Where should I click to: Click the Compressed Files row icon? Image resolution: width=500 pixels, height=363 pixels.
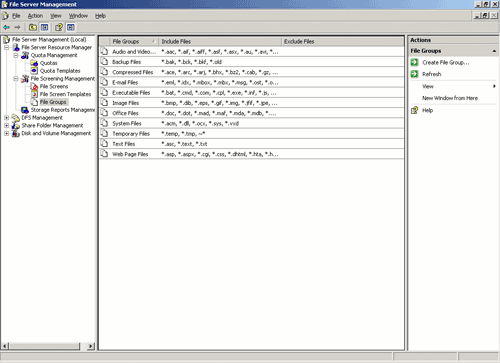point(105,72)
